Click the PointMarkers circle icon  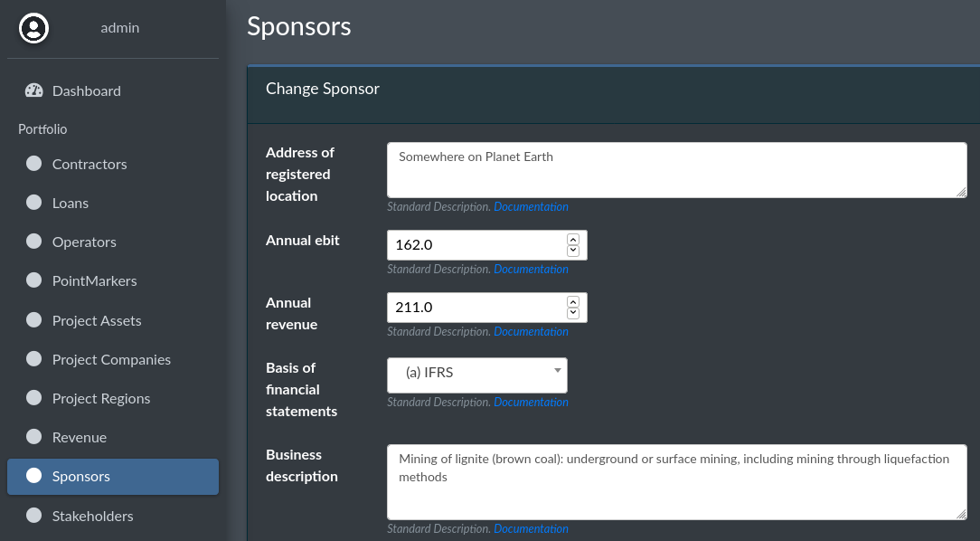click(x=34, y=280)
